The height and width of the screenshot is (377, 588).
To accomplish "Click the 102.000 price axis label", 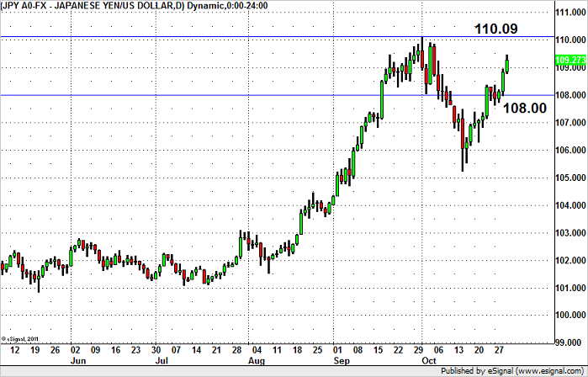I will click(x=572, y=260).
